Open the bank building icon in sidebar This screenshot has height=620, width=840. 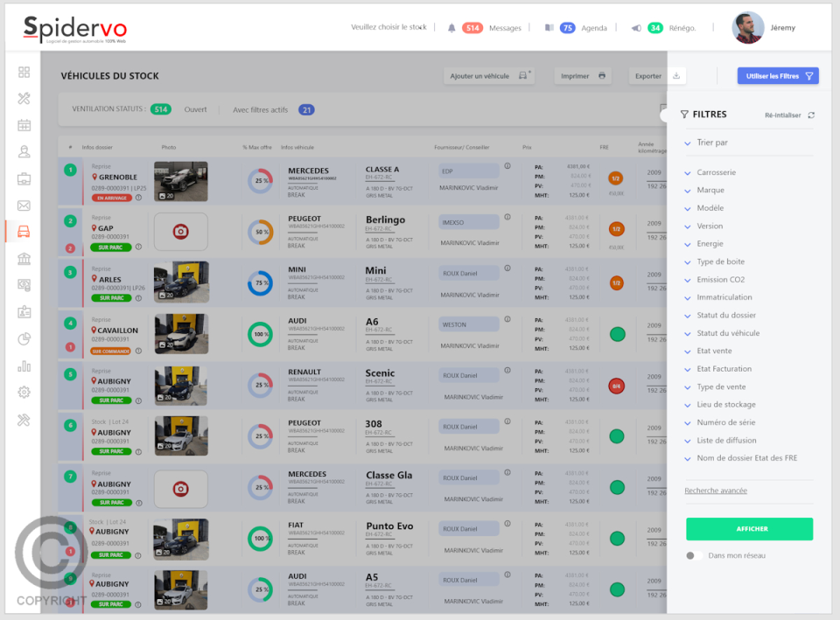coord(24,259)
